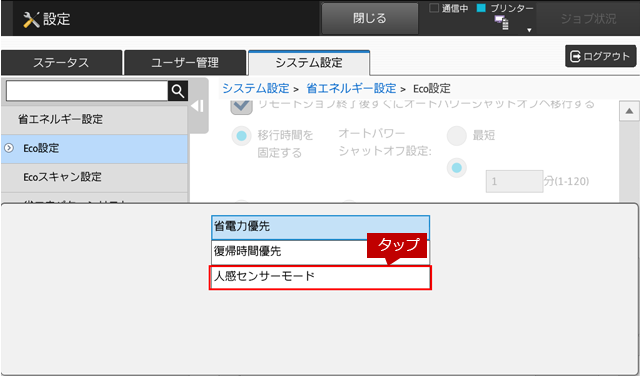
Task: Click システム設定 breadcrumb link
Action: 256,88
